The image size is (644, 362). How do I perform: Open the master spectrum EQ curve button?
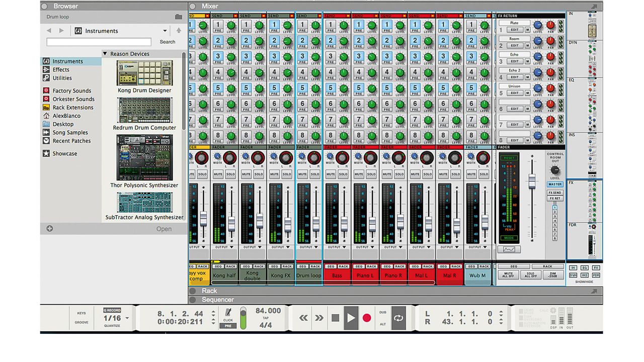pyautogui.click(x=509, y=249)
